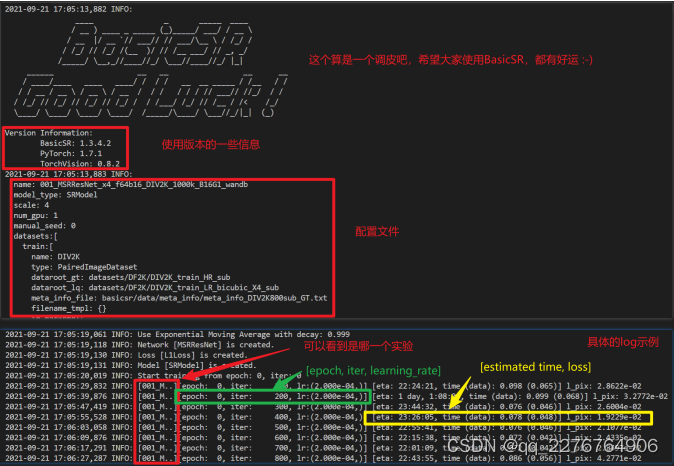Click the 'PyTorch: 1.7.1' version line
The width and height of the screenshot is (674, 466).
71,153
